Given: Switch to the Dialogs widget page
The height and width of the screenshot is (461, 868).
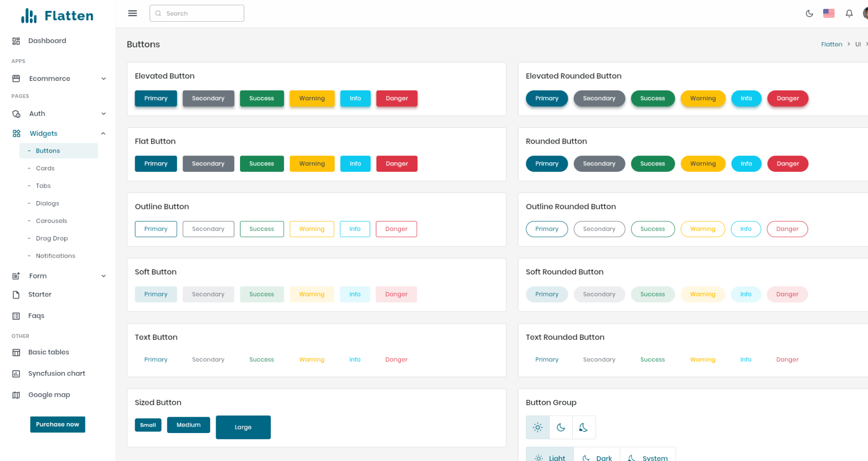Looking at the screenshot, I should pyautogui.click(x=47, y=203).
